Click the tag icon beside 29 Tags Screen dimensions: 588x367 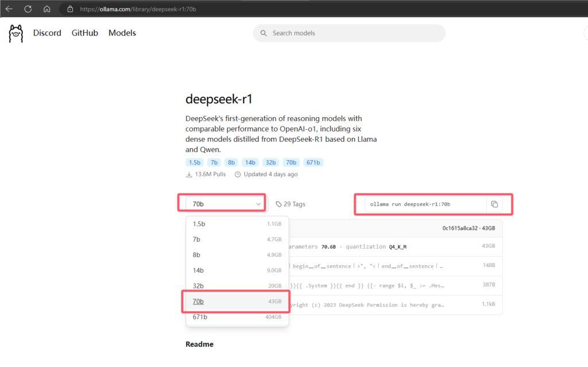(278, 204)
